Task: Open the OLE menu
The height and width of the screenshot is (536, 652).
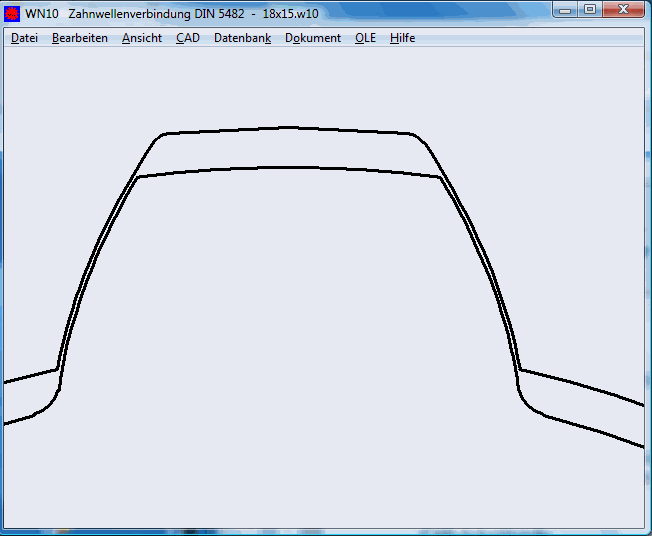Action: 365,38
